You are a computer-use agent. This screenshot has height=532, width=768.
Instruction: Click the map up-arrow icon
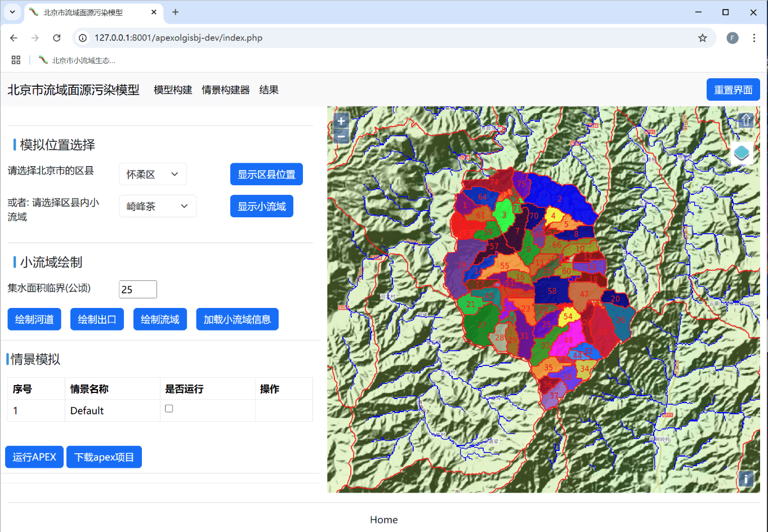pos(745,120)
